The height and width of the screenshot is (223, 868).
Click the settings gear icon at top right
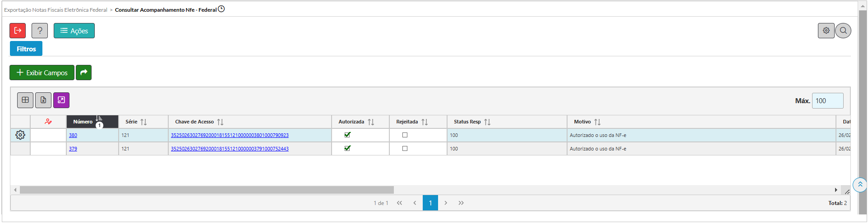pyautogui.click(x=826, y=31)
